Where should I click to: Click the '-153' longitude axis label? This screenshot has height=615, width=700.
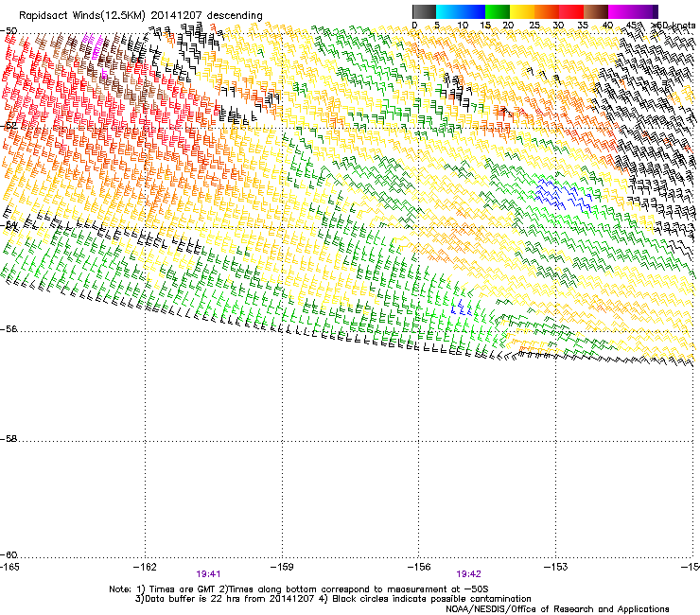[556, 567]
